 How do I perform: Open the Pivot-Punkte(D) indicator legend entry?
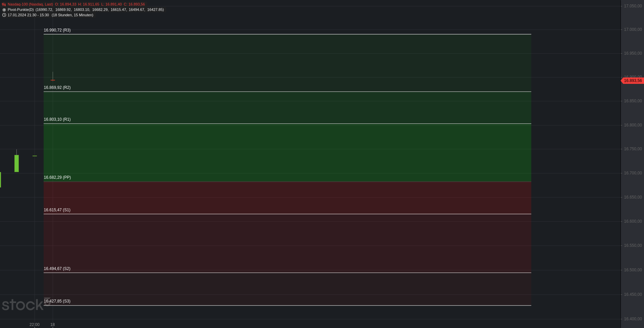[21, 10]
